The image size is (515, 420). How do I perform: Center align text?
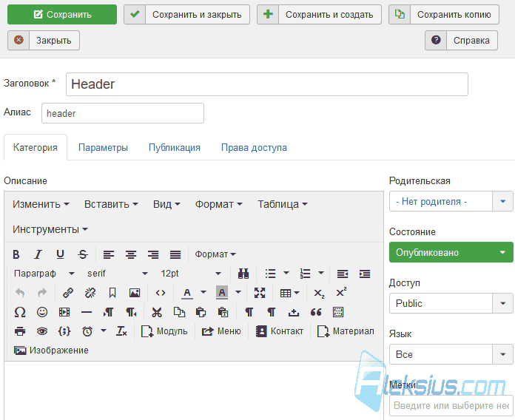pos(131,254)
